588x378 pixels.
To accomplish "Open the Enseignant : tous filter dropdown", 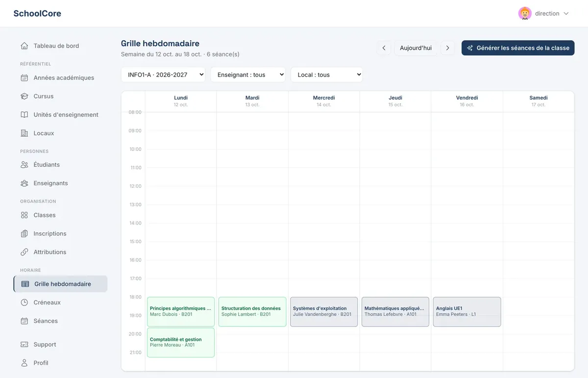I will click(248, 75).
